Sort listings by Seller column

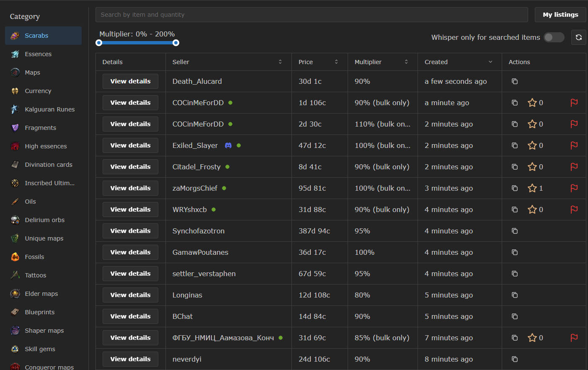(280, 62)
